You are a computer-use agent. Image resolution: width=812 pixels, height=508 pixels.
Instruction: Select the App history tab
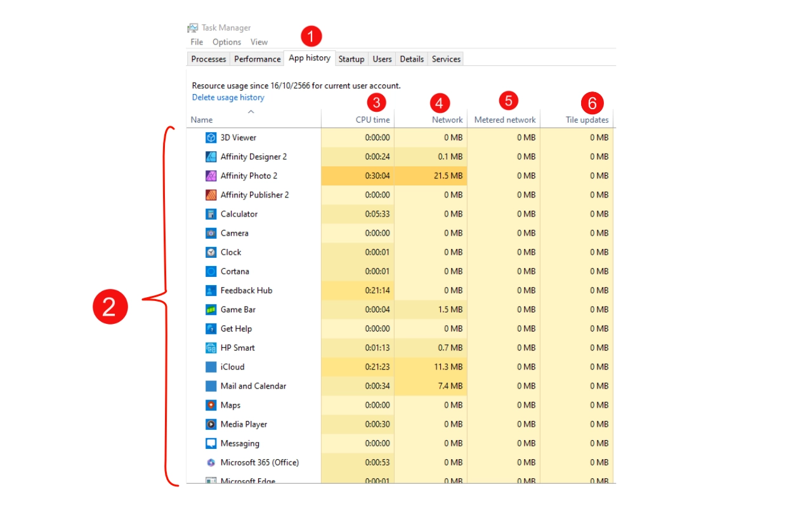pos(310,58)
